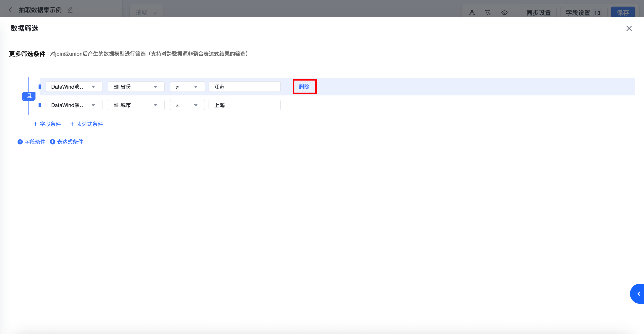Toggle the 且 logic operator badge
The height and width of the screenshot is (334, 644).
(x=29, y=96)
